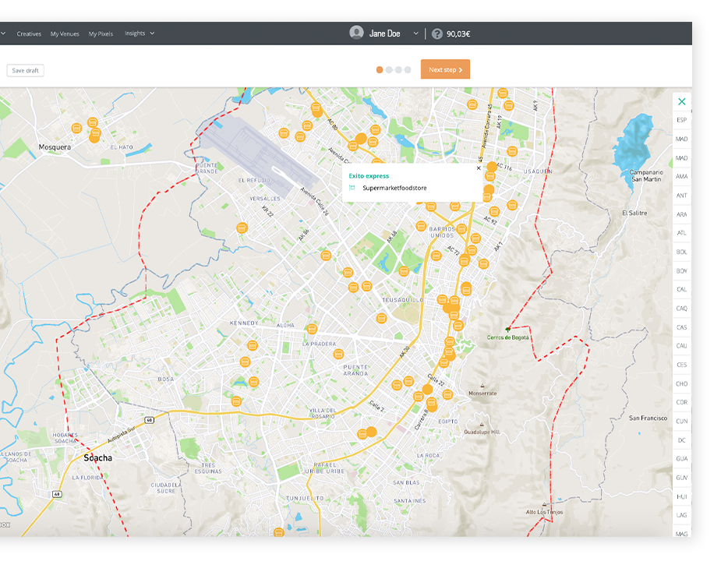Select CUN in the region list

click(681, 421)
